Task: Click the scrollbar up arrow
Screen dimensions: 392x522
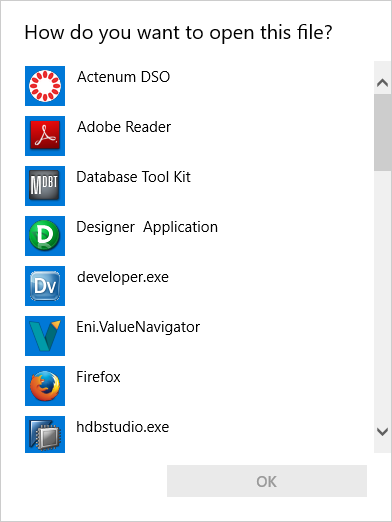Action: [x=383, y=83]
